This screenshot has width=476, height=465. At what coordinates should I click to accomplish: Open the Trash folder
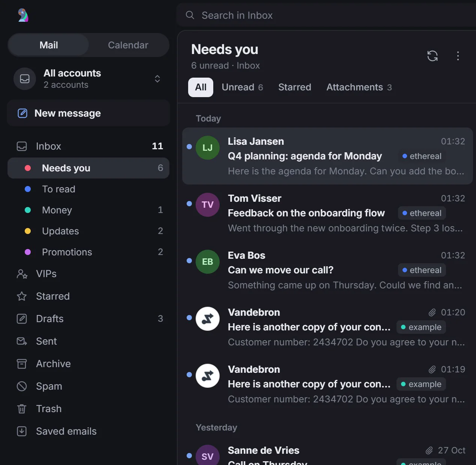point(88,409)
